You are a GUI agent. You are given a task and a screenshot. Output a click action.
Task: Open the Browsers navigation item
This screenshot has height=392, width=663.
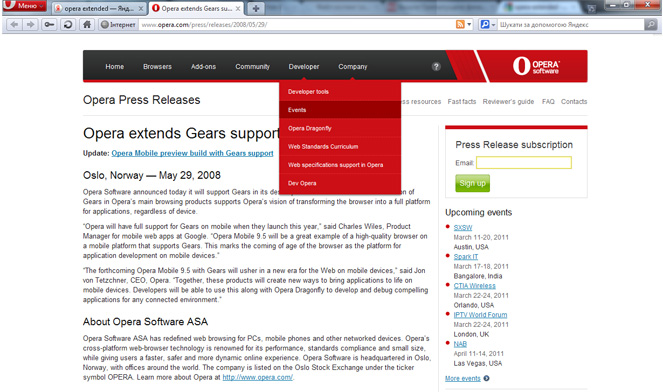(157, 66)
